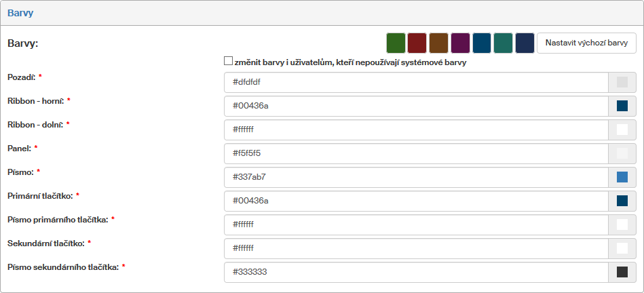The width and height of the screenshot is (644, 293).
Task: Open Písmo color picker swatch
Action: point(622,177)
